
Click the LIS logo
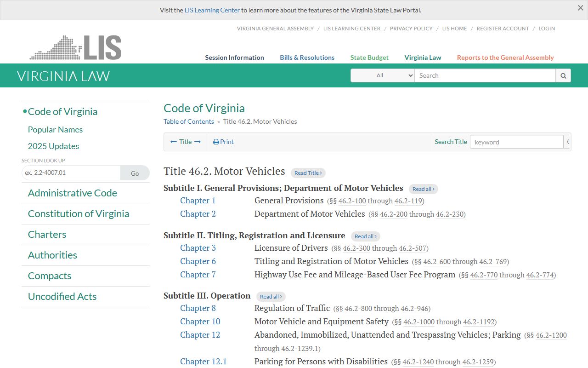tap(76, 47)
